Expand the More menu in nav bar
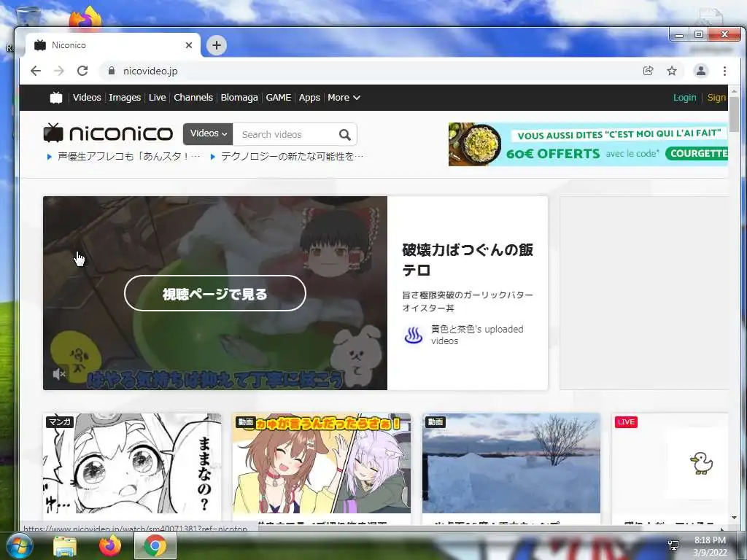747x560 pixels. (x=344, y=98)
